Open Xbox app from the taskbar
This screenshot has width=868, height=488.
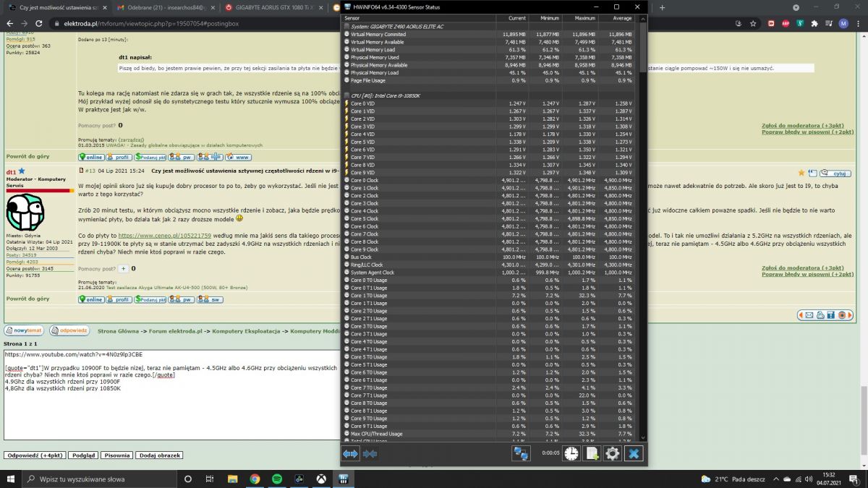click(x=320, y=479)
